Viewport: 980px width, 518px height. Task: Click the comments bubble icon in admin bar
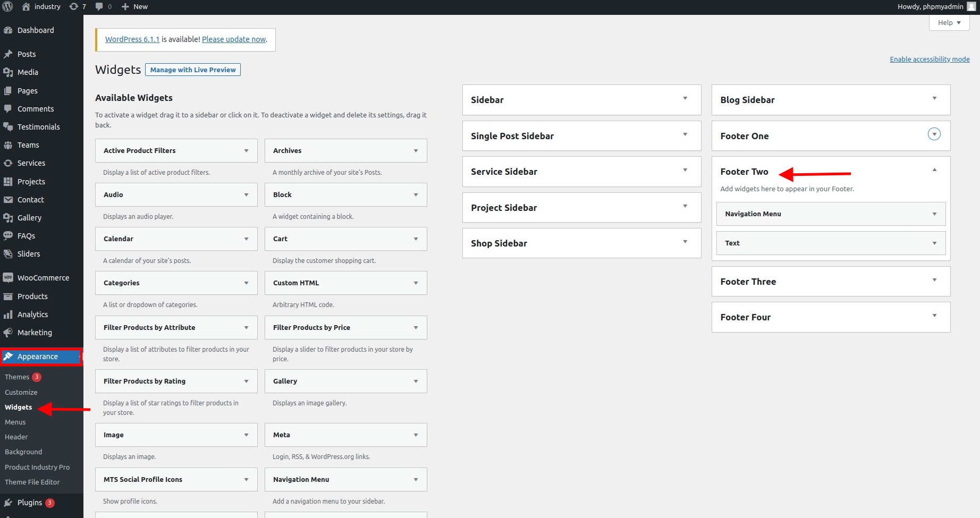coord(99,6)
